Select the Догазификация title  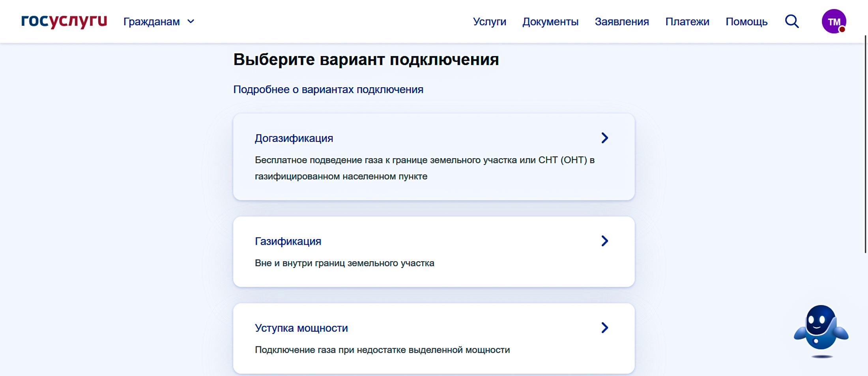(294, 138)
